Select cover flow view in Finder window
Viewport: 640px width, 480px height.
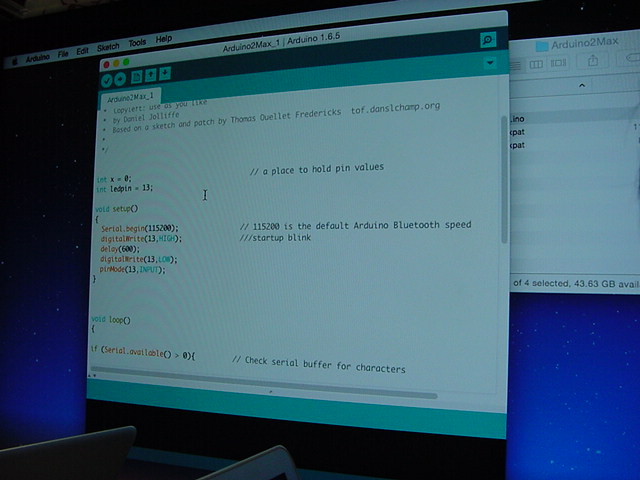558,63
